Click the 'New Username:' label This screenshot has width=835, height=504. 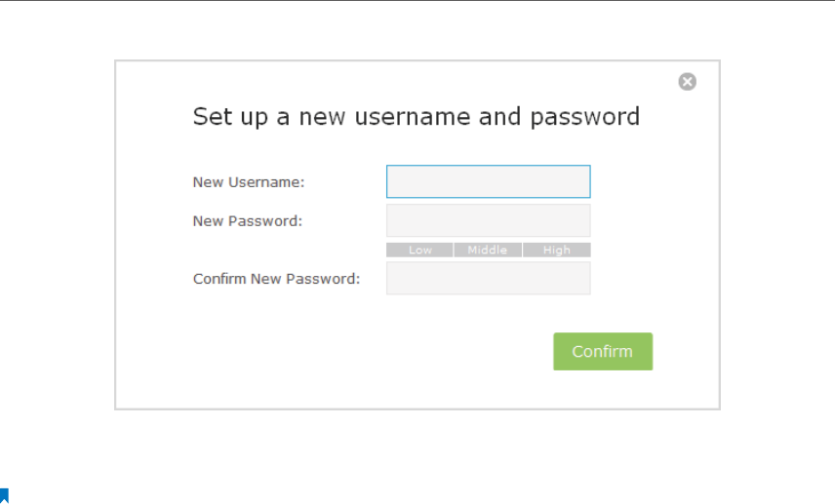[x=249, y=182]
